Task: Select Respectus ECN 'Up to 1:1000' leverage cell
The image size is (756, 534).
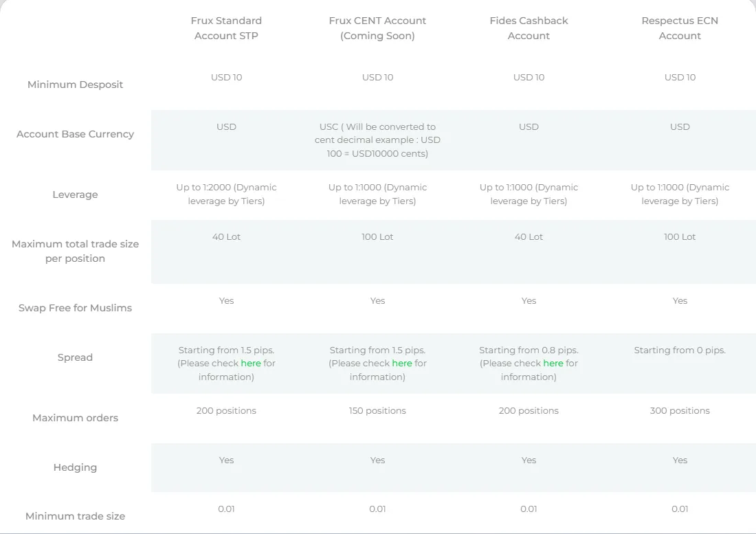Action: tap(680, 194)
